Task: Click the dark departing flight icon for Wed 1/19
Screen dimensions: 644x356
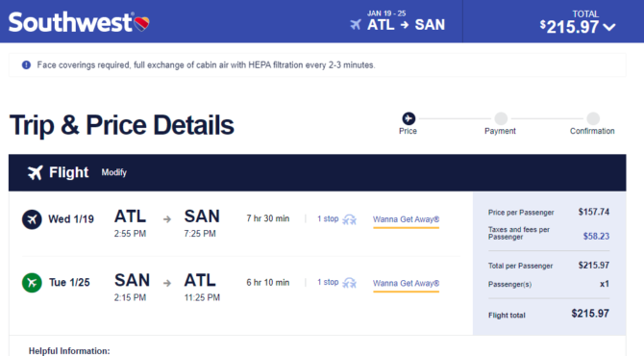Action: coord(32,219)
